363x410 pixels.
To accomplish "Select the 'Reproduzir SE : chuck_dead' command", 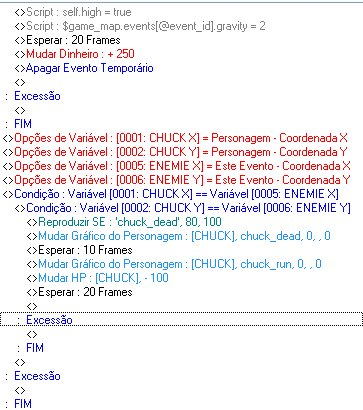I will (x=124, y=222).
